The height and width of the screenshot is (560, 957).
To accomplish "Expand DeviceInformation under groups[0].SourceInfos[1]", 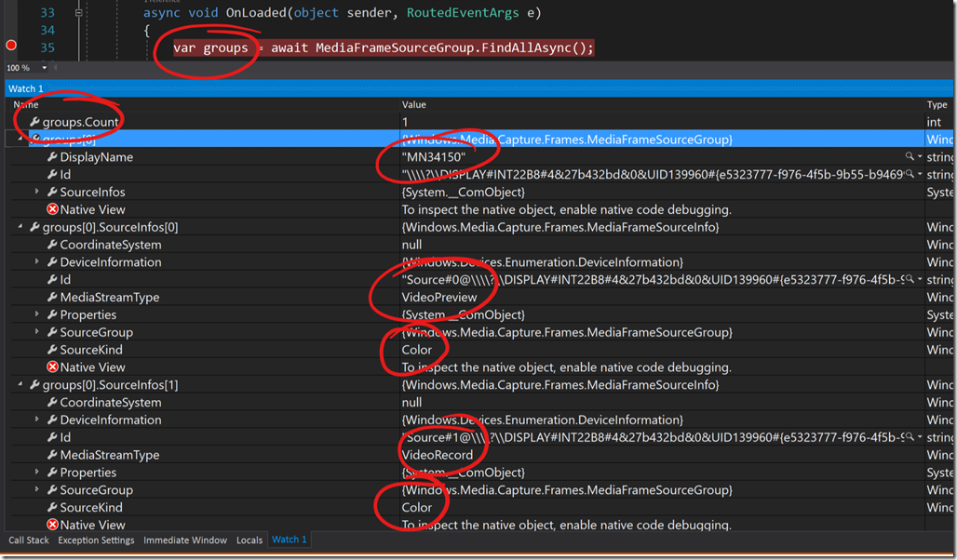I will click(x=37, y=420).
